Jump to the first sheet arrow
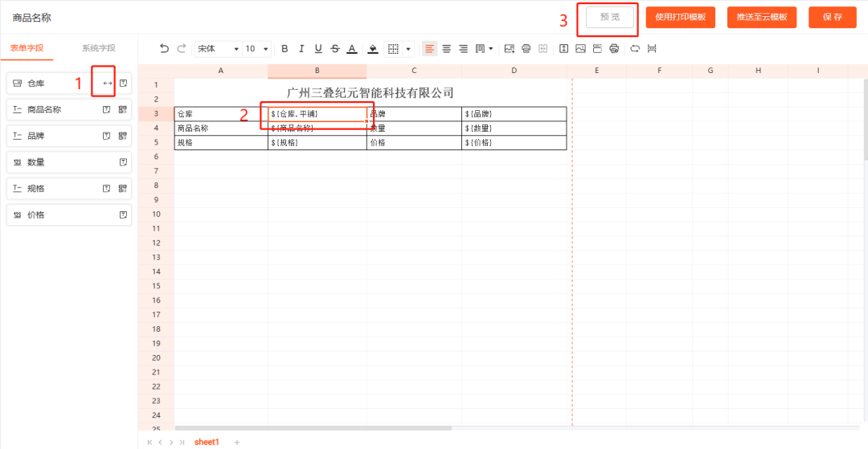This screenshot has height=449, width=868. click(150, 442)
